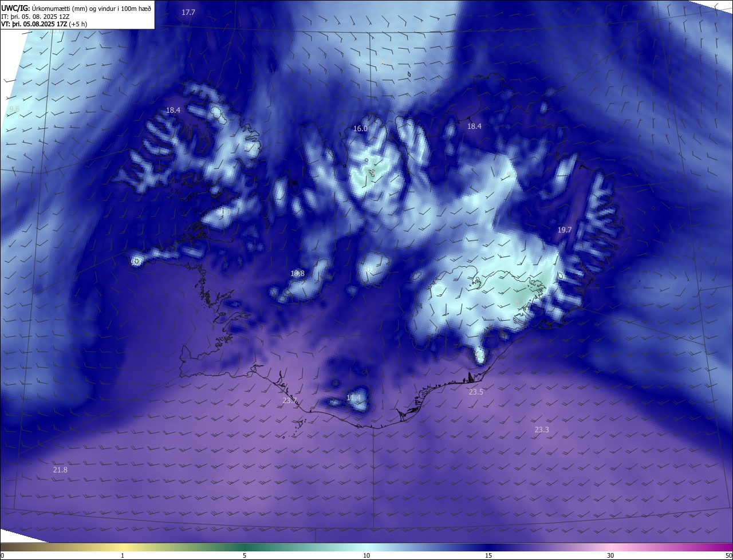Click the 15 tick on the color scale
The width and height of the screenshot is (733, 560).
point(488,555)
